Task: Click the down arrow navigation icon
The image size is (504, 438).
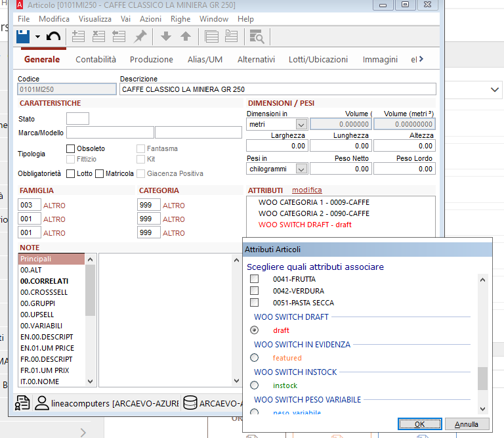Action: [165, 37]
